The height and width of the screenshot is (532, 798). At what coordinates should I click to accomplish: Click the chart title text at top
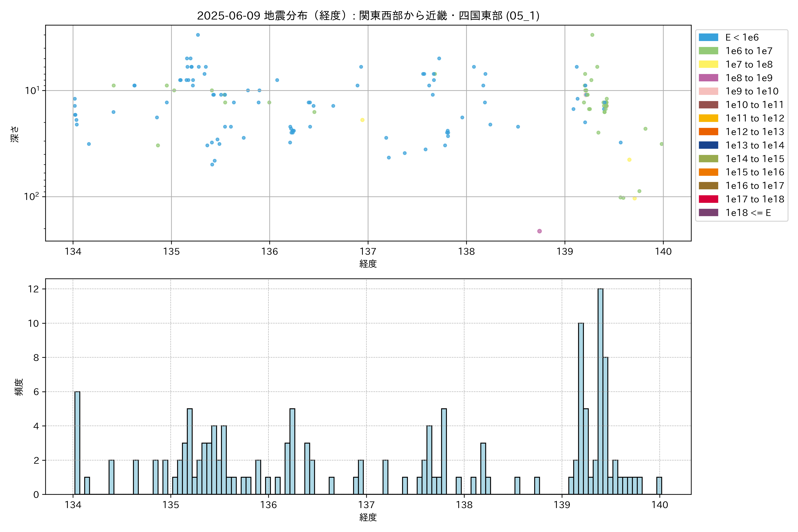click(368, 16)
